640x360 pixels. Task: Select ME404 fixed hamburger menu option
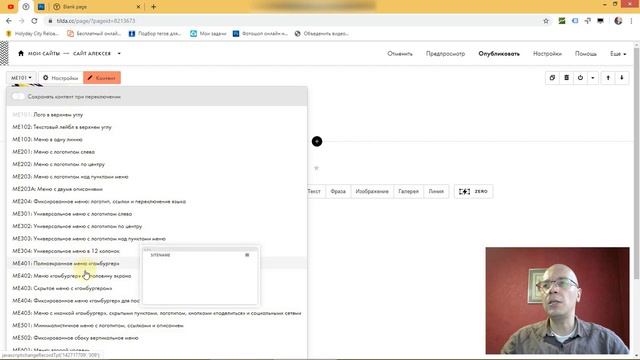click(76, 301)
